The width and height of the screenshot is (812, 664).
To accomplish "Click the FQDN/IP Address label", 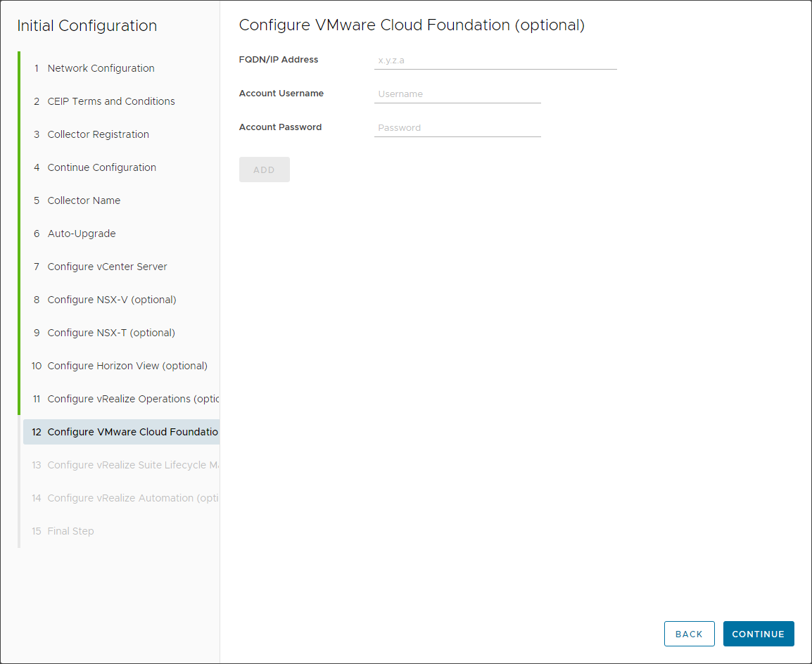I will pyautogui.click(x=279, y=60).
